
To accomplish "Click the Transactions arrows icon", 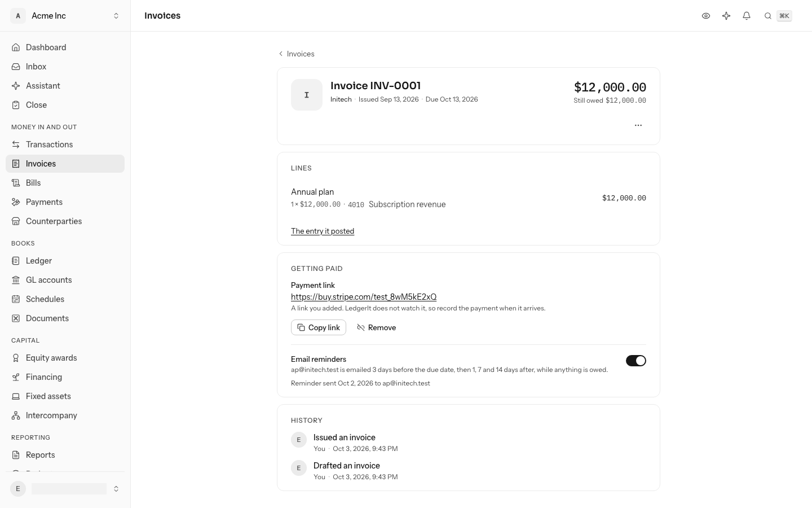I will (x=16, y=144).
